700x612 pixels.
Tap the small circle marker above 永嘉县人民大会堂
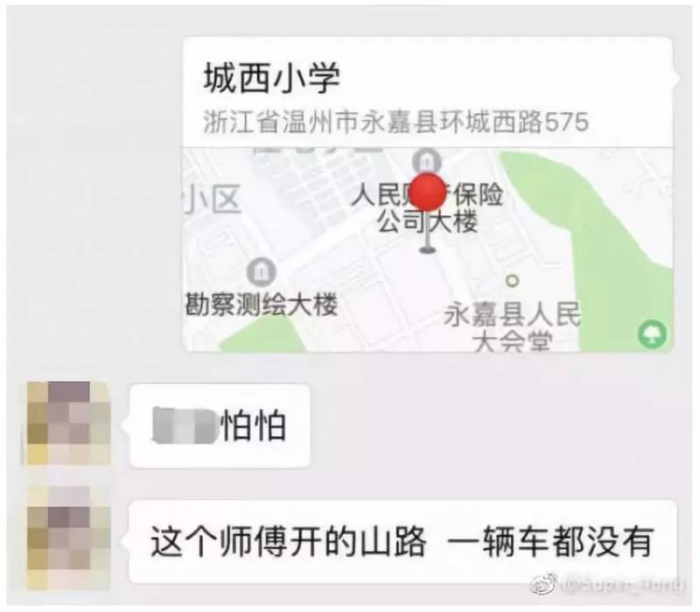tap(513, 280)
